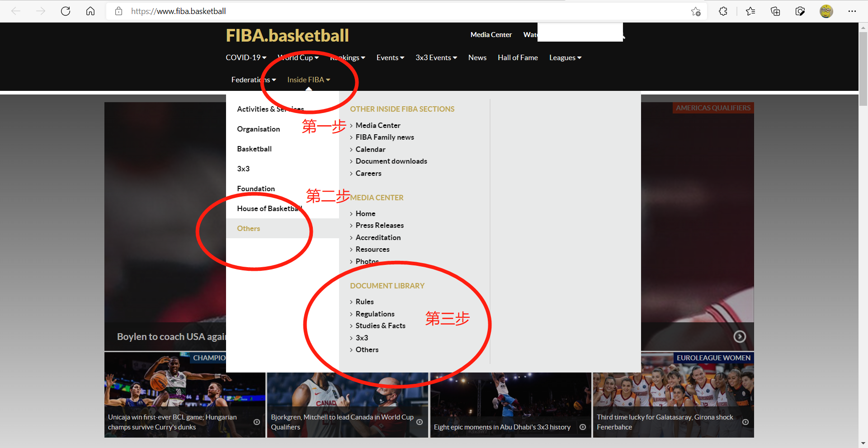Open arrow icon on Abu Dhabi 3x3 card
The image size is (868, 448).
click(583, 427)
